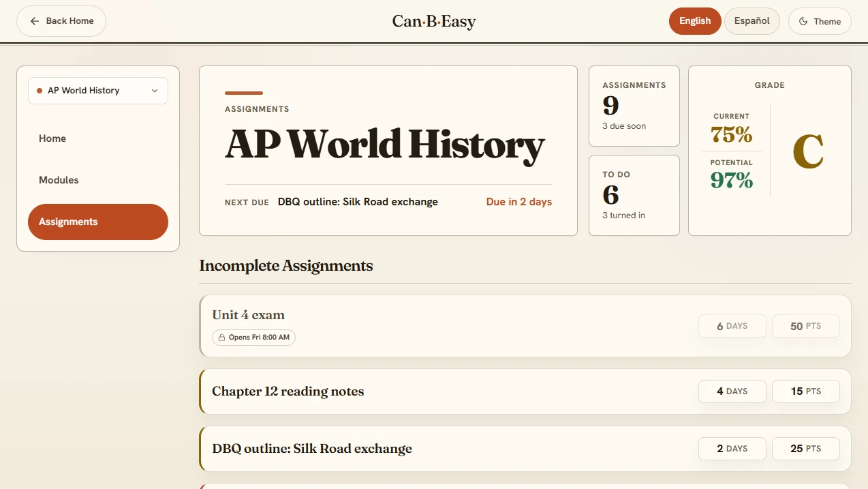Click the 15 PTS badge

click(806, 391)
